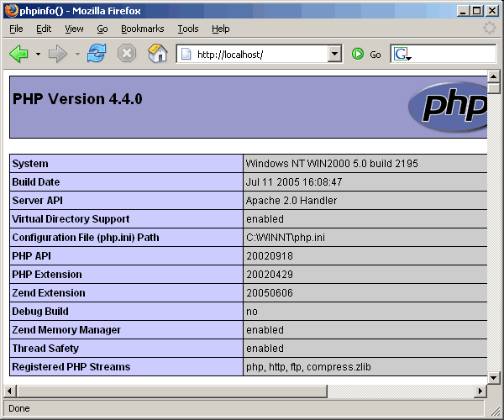The height and width of the screenshot is (420, 504).
Task: Open the File menu
Action: pyautogui.click(x=16, y=29)
